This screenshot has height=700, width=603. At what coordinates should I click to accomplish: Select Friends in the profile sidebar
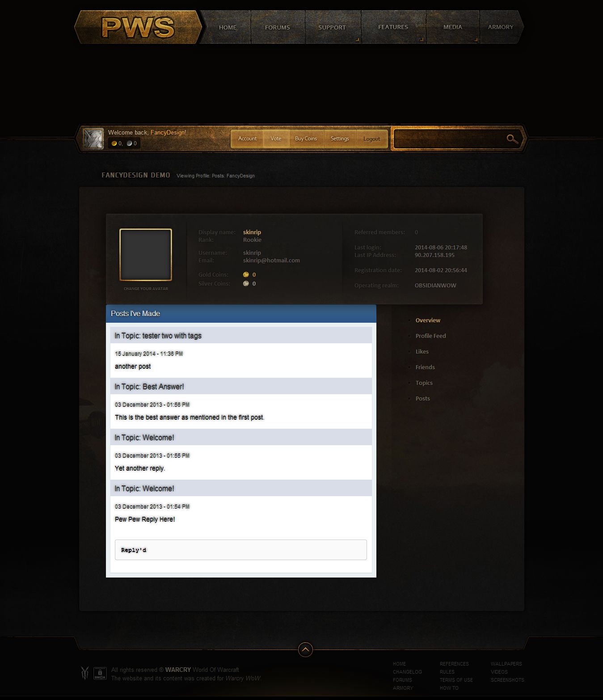click(425, 367)
